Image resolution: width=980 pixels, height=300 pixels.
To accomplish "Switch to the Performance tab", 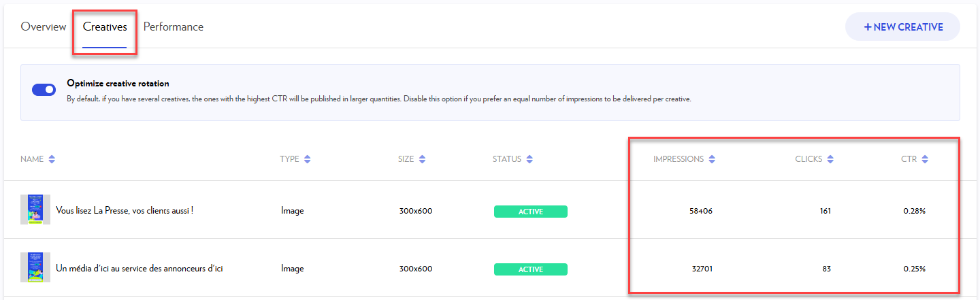I will pyautogui.click(x=174, y=27).
